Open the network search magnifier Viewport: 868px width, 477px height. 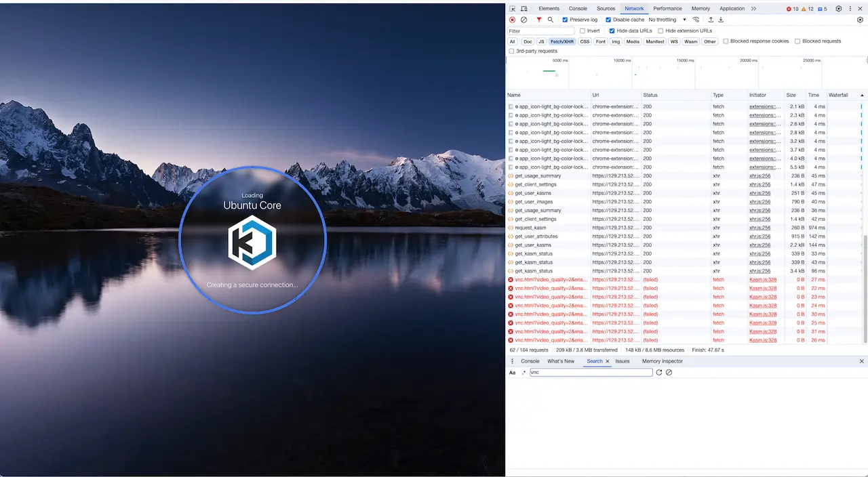click(551, 20)
